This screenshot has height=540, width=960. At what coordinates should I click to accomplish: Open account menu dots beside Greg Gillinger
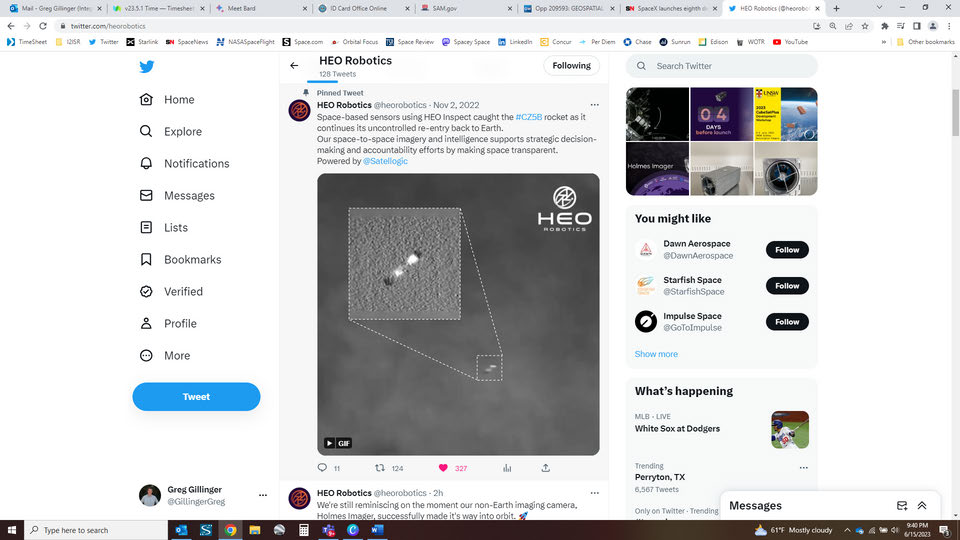tap(263, 495)
